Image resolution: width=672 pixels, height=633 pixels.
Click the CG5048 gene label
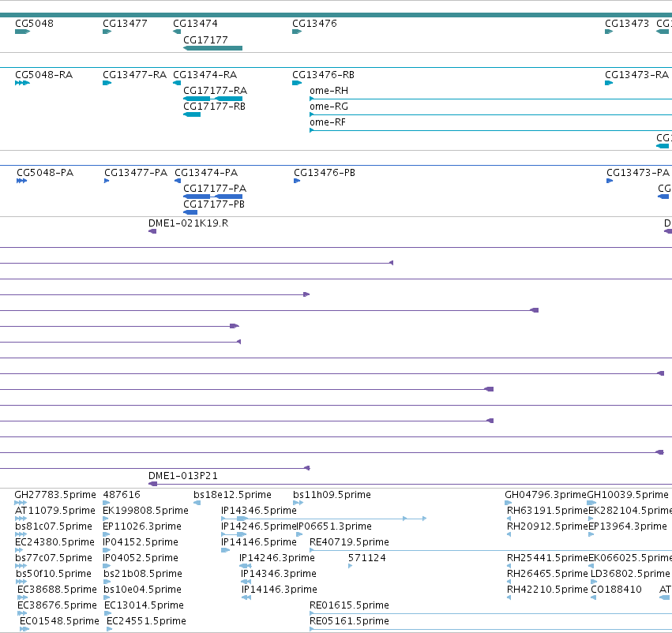pyautogui.click(x=34, y=24)
